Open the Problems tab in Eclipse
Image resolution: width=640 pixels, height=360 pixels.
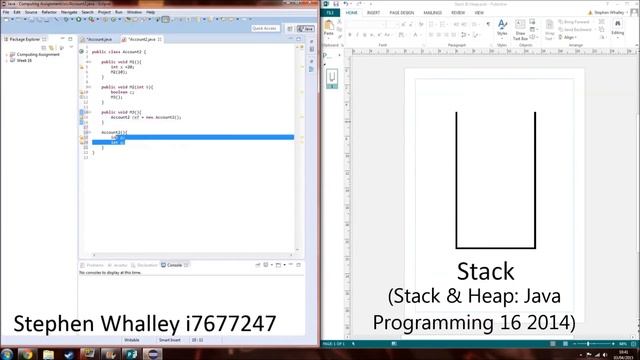click(92, 265)
